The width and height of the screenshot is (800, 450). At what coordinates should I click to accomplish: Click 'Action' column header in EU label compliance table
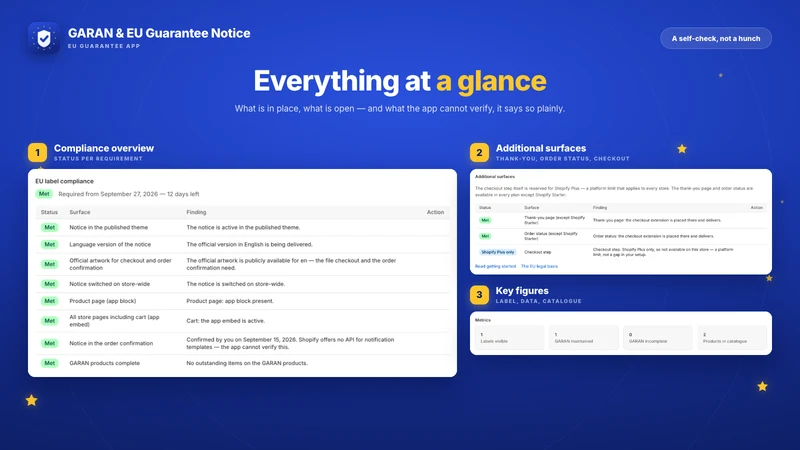435,212
